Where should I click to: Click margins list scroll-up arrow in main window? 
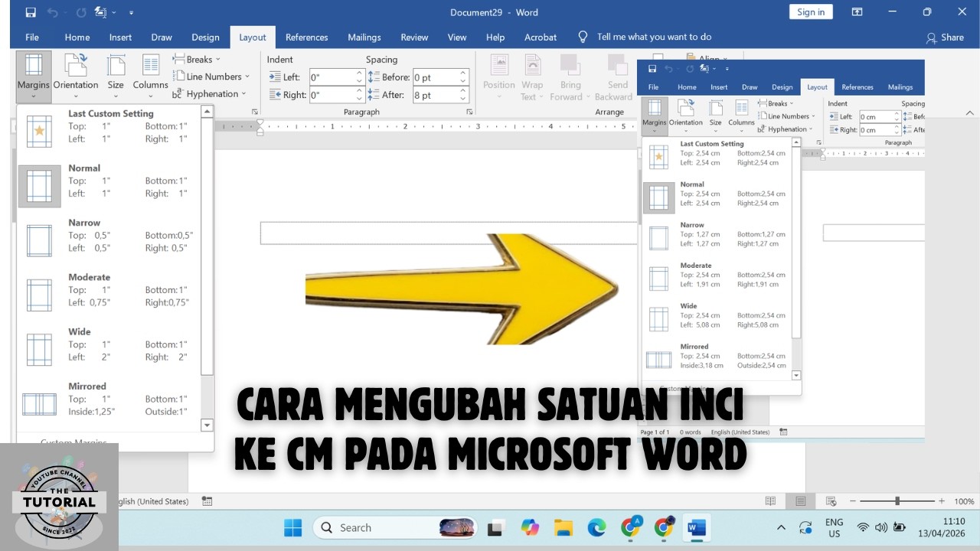click(207, 112)
